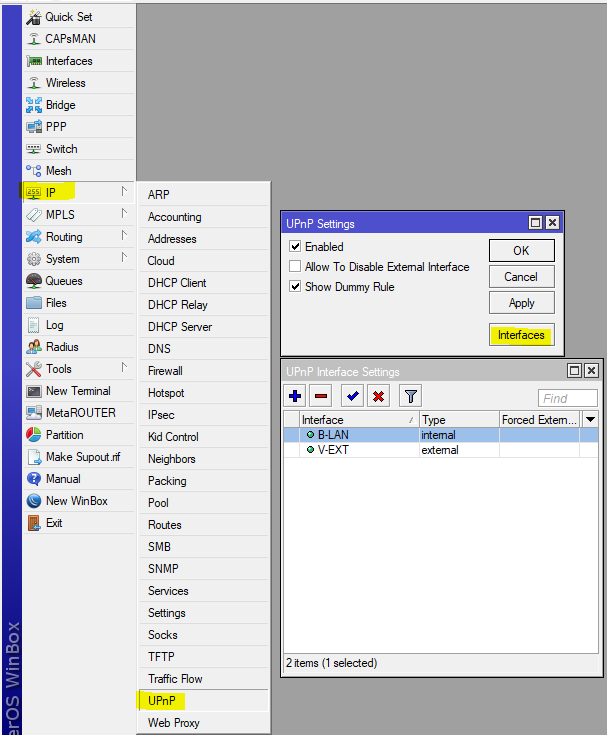607x735 pixels.
Task: Toggle the Show Dummy Rule checkbox
Action: coord(295,286)
